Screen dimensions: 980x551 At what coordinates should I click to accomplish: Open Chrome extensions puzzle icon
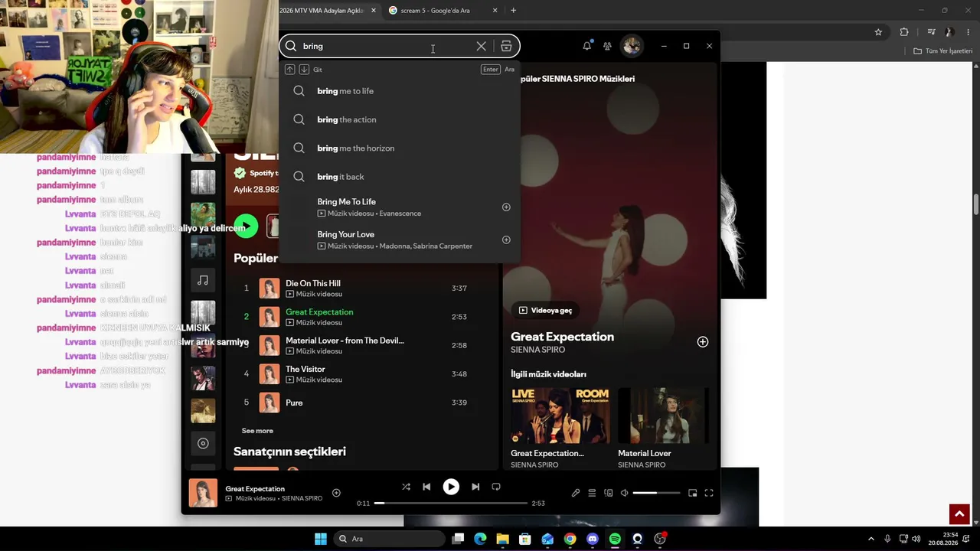tap(904, 32)
